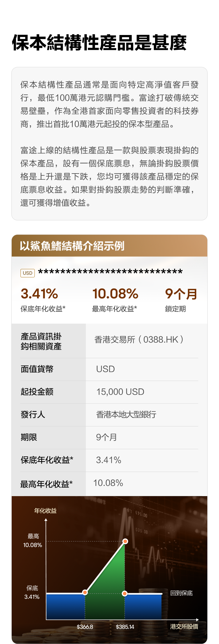Click the masked product name asterisks
The image size is (219, 644).
point(110,272)
